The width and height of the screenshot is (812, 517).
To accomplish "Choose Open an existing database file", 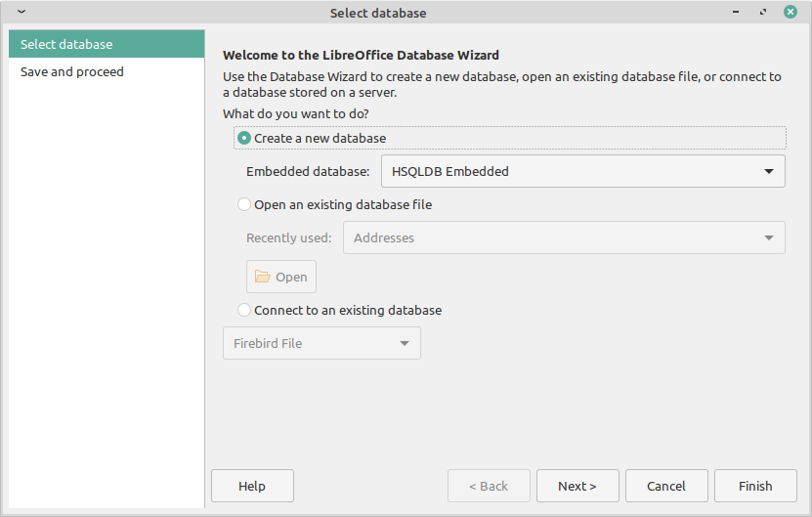I will (x=244, y=205).
